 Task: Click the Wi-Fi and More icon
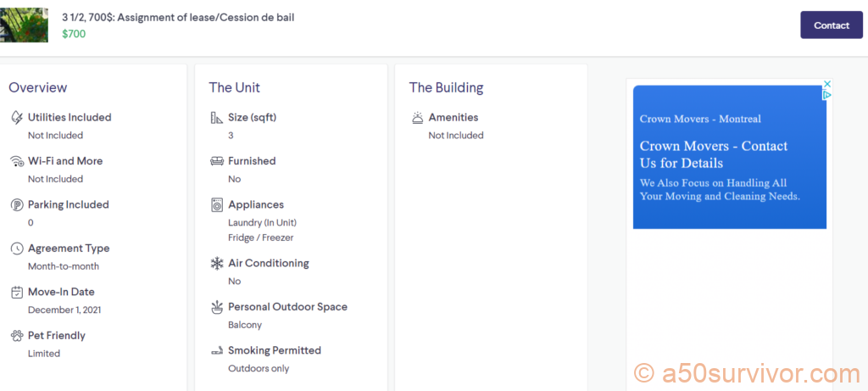tap(17, 161)
